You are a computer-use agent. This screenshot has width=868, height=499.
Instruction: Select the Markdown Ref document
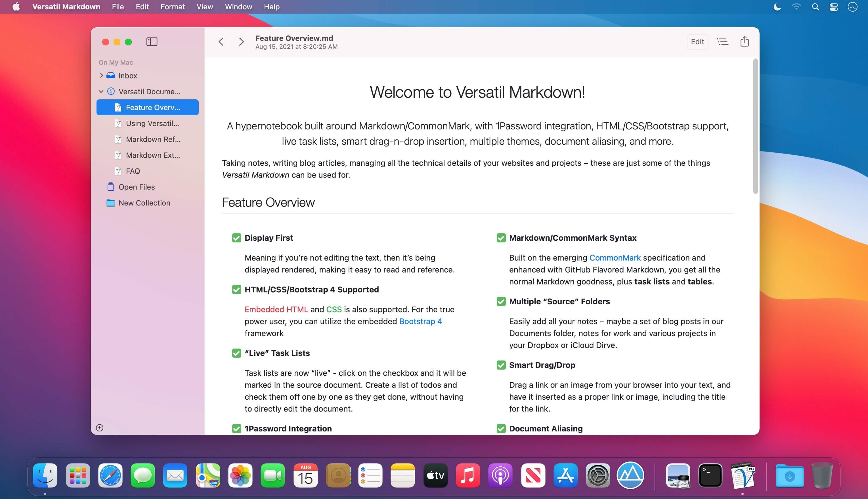[147, 139]
